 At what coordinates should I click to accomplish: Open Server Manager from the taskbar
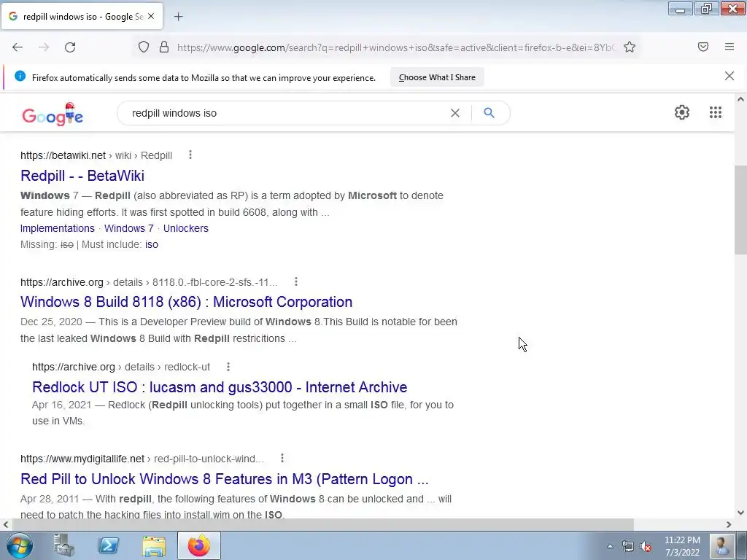(64, 545)
